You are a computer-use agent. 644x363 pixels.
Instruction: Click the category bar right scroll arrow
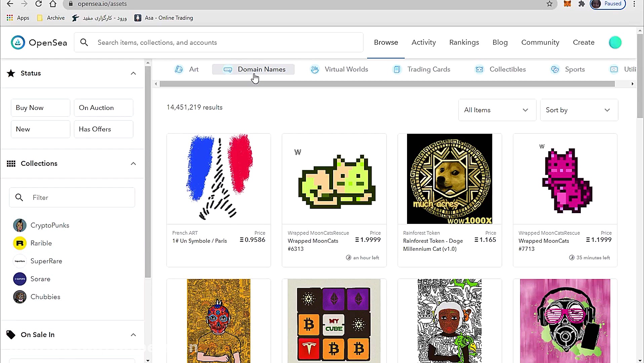(632, 84)
